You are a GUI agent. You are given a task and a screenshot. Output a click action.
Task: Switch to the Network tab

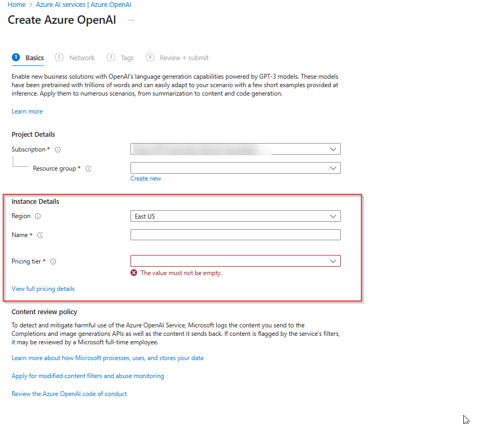click(75, 58)
